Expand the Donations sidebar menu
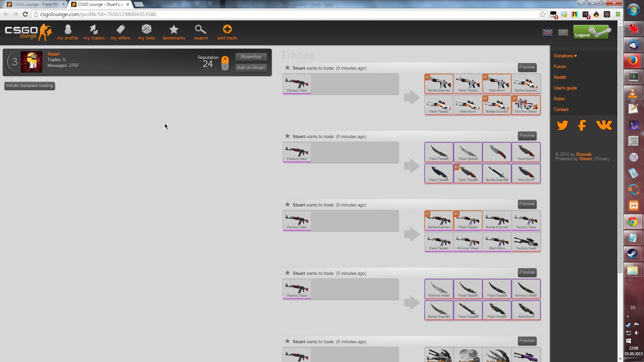The width and height of the screenshot is (644, 362). (565, 56)
